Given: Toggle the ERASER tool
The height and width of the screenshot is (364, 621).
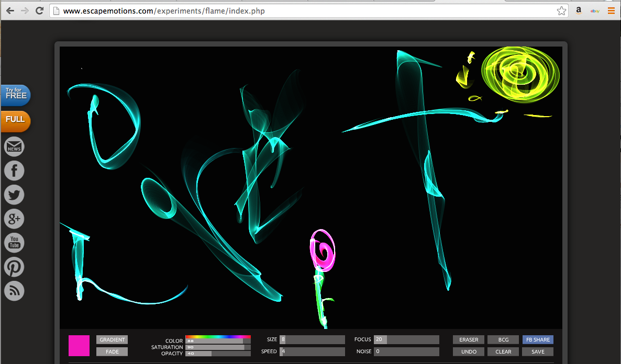Looking at the screenshot, I should (469, 340).
